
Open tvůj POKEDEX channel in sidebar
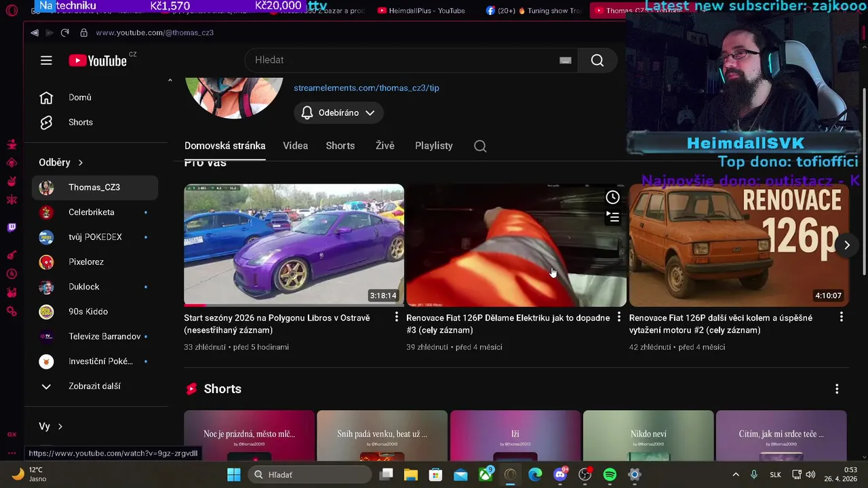click(96, 237)
